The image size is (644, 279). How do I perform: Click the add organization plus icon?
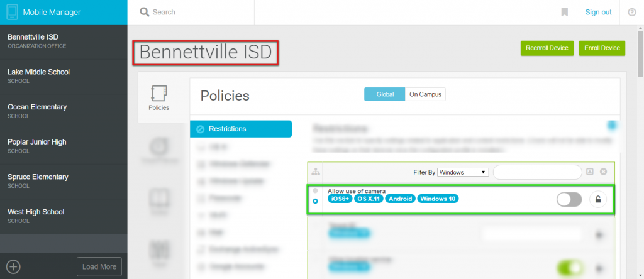(x=14, y=266)
